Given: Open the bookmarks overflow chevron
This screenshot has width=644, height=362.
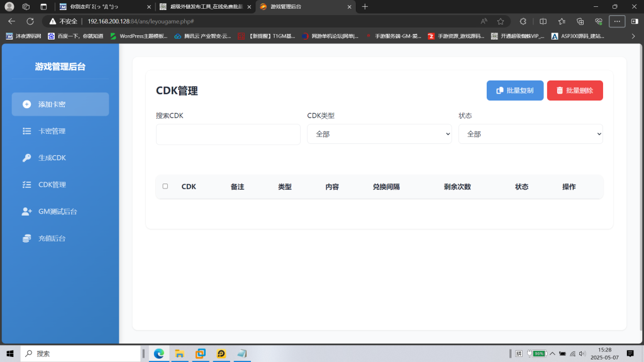Looking at the screenshot, I should (633, 36).
